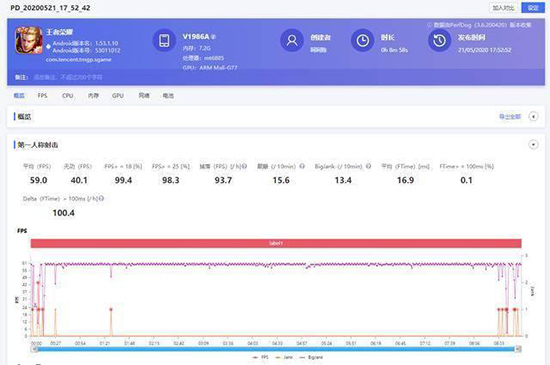The image size is (550, 365).
Task: Click the Android version diamond icon
Action: tap(48, 47)
